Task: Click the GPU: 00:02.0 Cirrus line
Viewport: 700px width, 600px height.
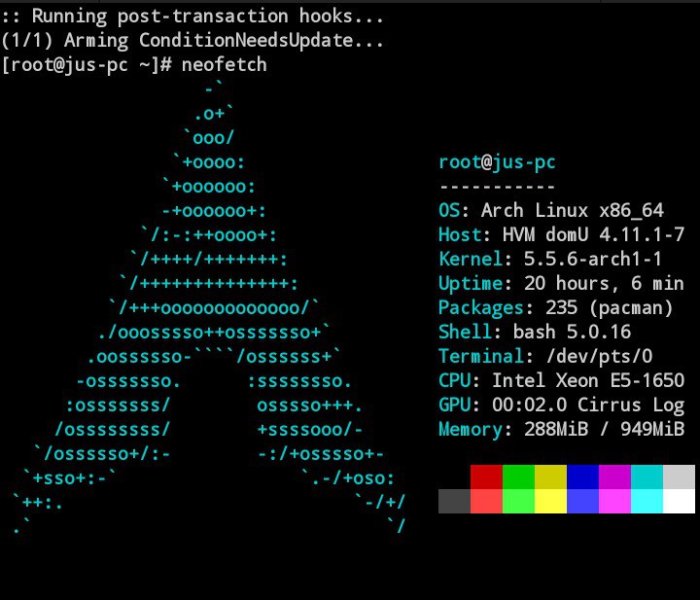Action: click(x=562, y=406)
